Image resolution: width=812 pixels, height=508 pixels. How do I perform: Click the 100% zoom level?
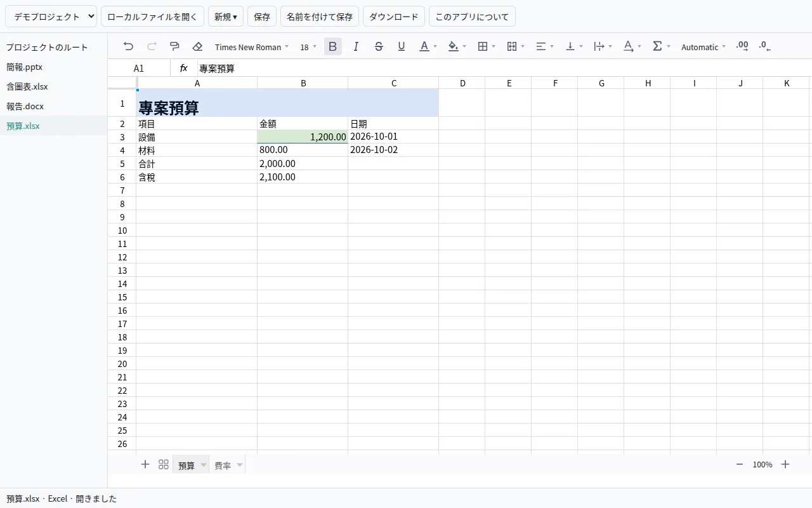(763, 465)
